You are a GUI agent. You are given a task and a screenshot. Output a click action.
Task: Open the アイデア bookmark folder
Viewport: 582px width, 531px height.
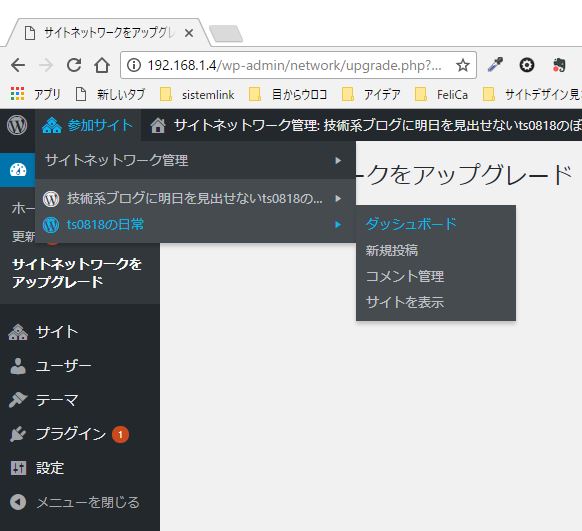pos(371,94)
